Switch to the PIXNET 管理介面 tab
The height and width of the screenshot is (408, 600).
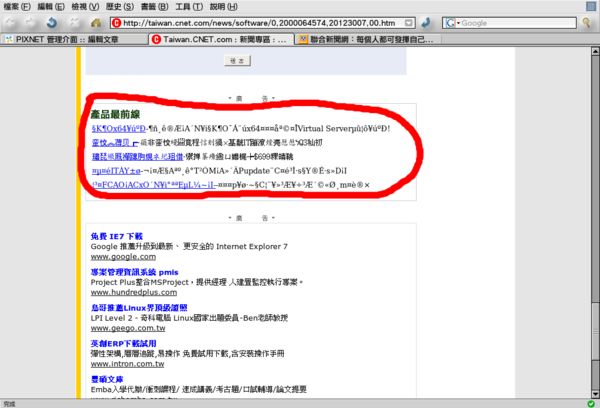coord(75,39)
